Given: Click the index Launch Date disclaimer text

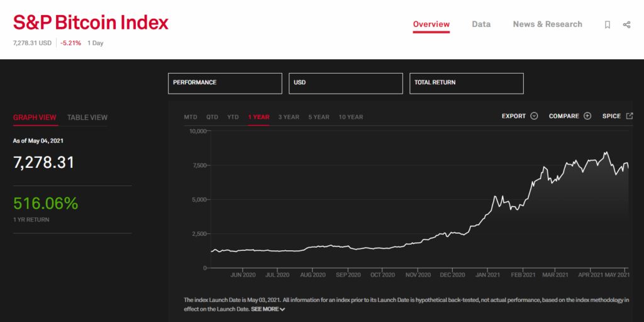Looking at the screenshot, I should (x=406, y=304).
